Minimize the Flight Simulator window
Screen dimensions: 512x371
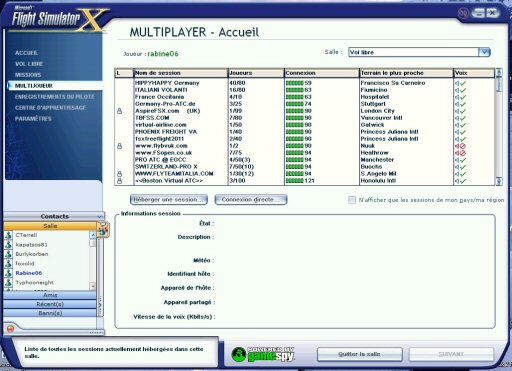[x=478, y=13]
